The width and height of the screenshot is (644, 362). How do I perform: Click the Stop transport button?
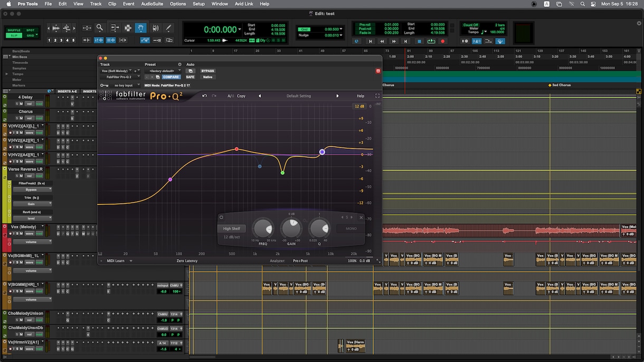coord(420,41)
